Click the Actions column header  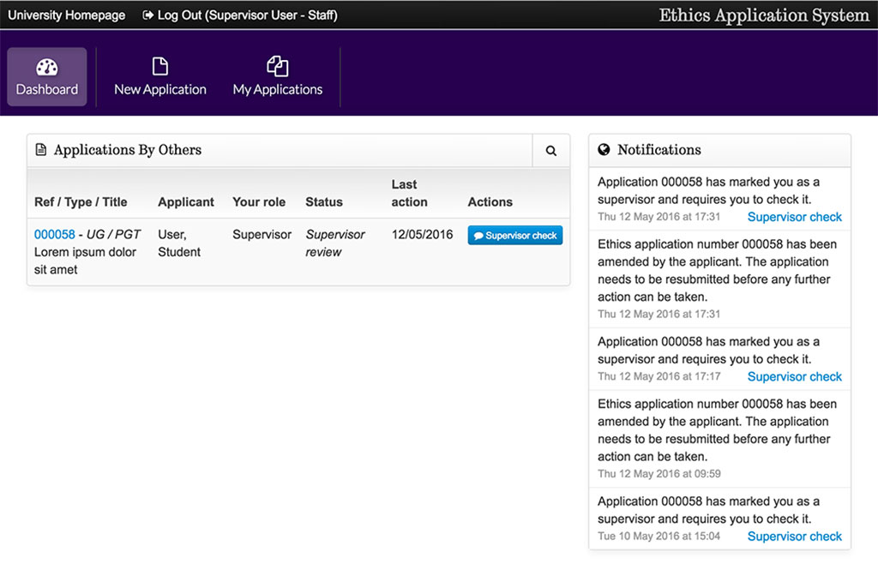pos(490,202)
